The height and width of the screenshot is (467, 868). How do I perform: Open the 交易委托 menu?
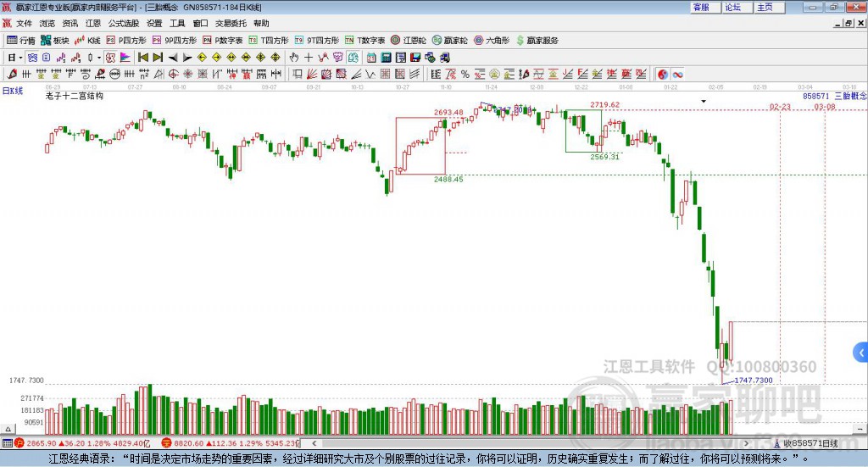[231, 23]
